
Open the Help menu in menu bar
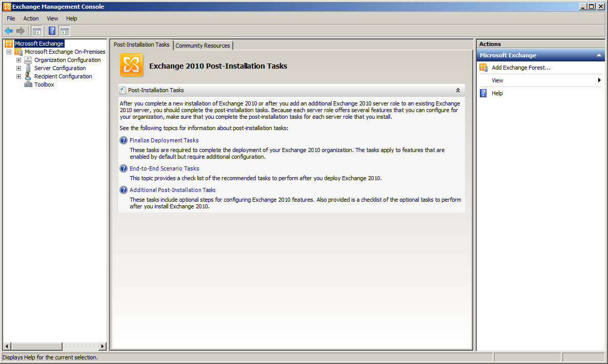pyautogui.click(x=71, y=18)
